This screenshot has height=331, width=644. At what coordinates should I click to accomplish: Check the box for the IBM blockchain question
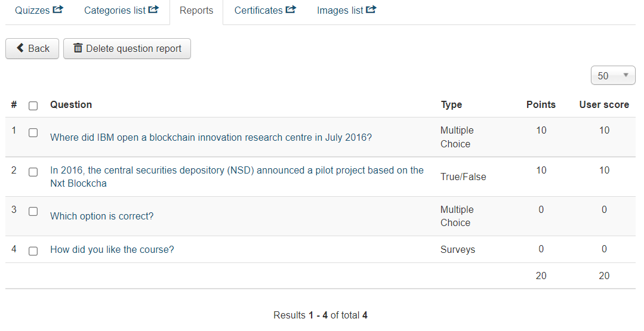click(x=33, y=133)
